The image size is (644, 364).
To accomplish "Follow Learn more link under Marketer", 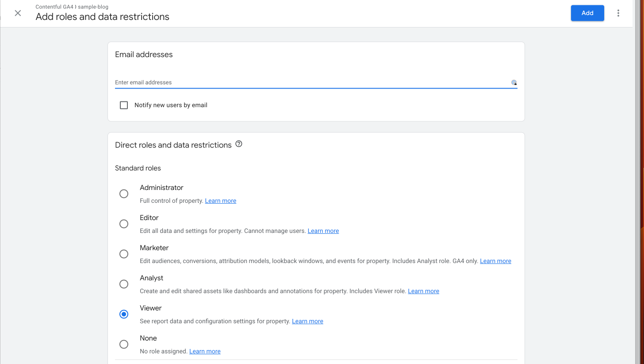I will click(x=495, y=261).
